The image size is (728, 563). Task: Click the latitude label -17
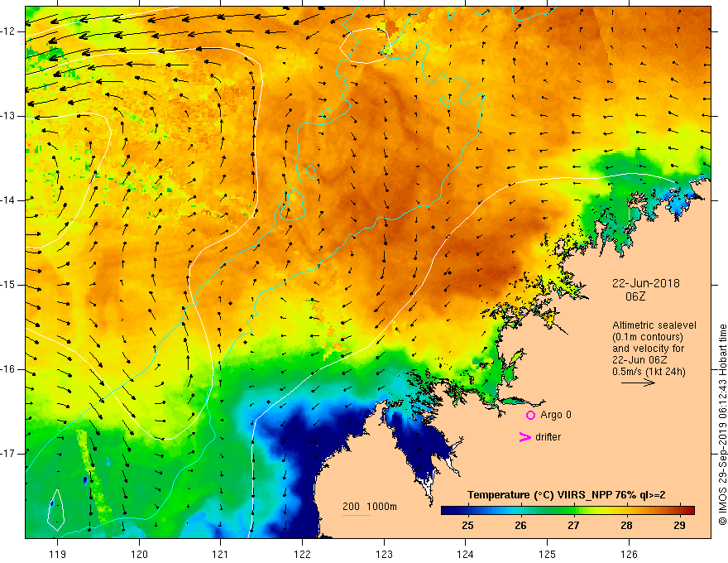coord(8,454)
